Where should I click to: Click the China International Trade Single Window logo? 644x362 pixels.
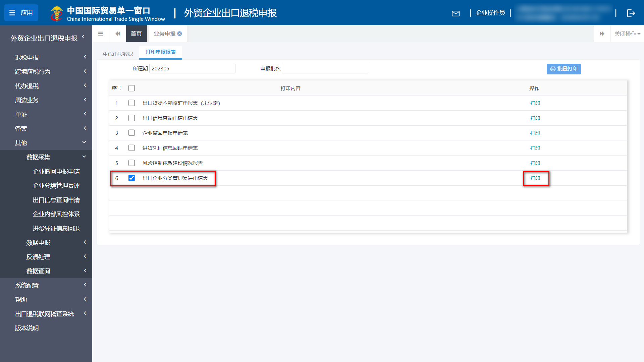click(x=108, y=13)
